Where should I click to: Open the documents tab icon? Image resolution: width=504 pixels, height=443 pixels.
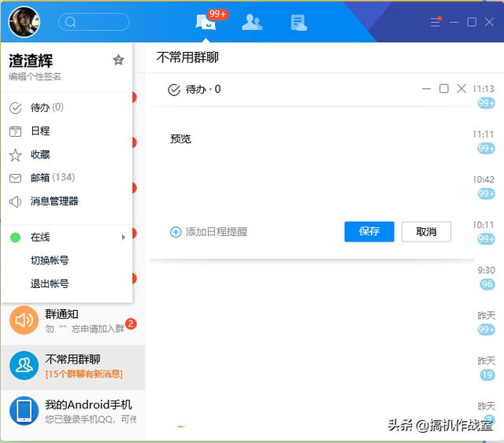tap(298, 23)
